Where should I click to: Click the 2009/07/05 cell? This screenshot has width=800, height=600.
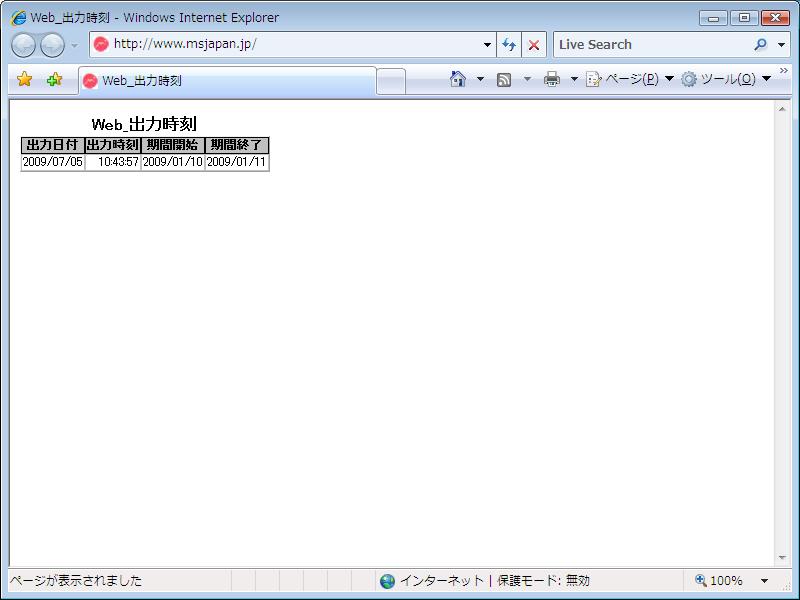pyautogui.click(x=53, y=162)
